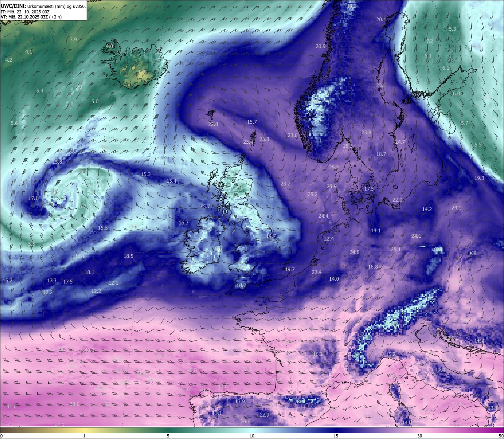
Task: Click the value 19.7 near the English Channel
Action: click(x=289, y=270)
